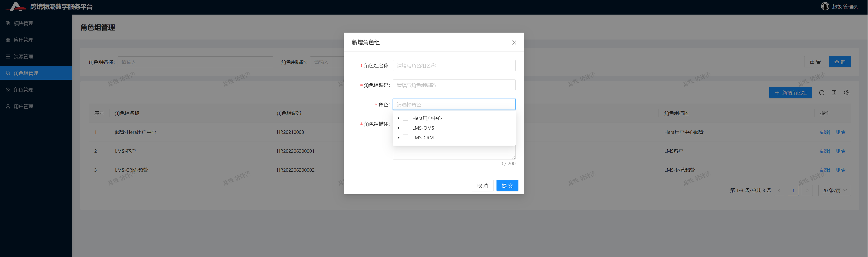This screenshot has width=868, height=257.
Task: Click cell HR202206200002
Action: pos(295,170)
